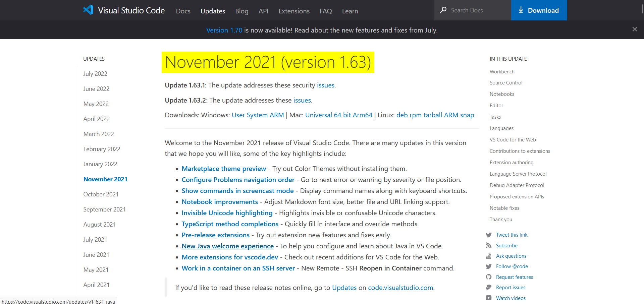The image size is (644, 304).
Task: Download the Linux snap package
Action: coord(467,115)
